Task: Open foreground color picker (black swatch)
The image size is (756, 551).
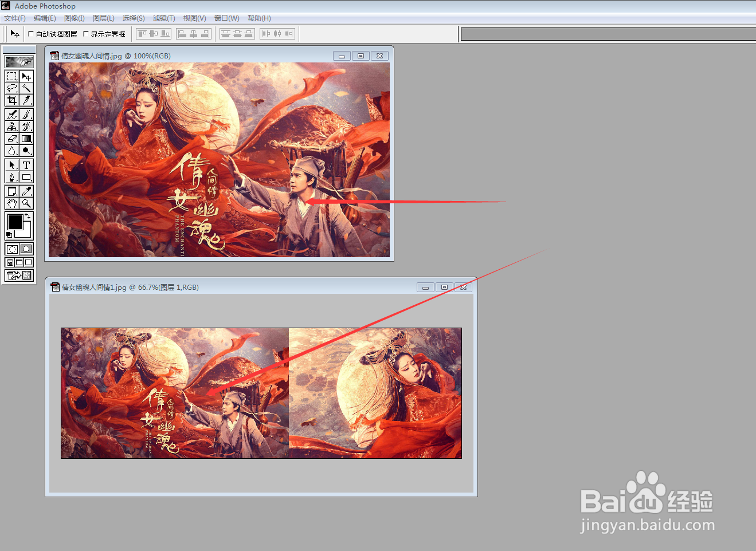Action: [14, 221]
